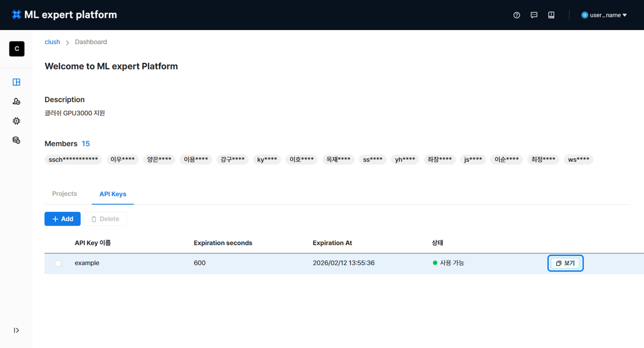
Task: Click the Dashboard breadcrumb text
Action: point(91,42)
